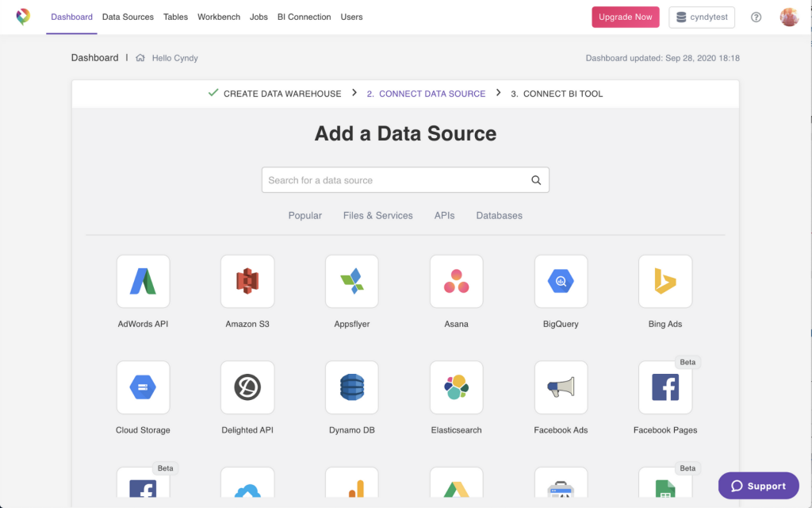Open the Dashboard nav tab
This screenshot has height=508, width=812.
tap(71, 17)
